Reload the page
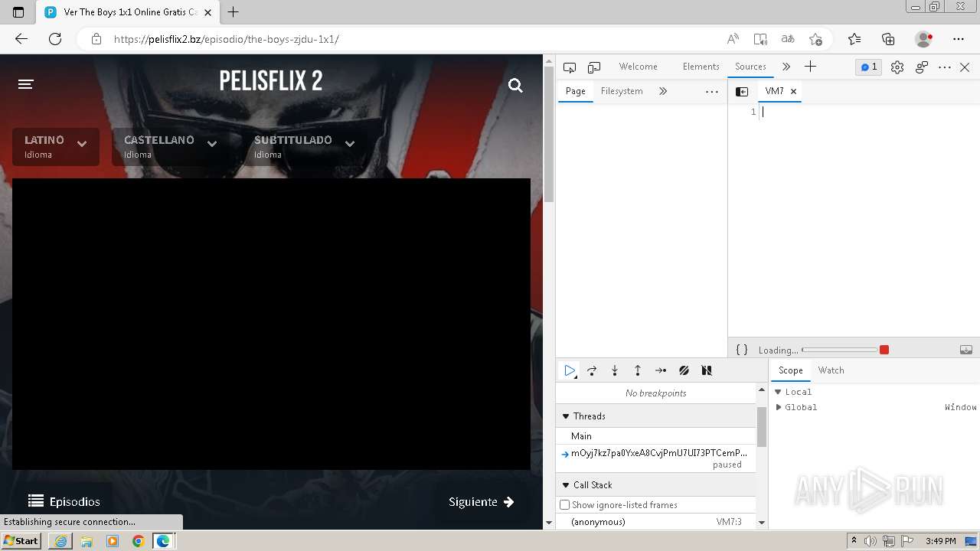Viewport: 980px width, 551px height. (x=55, y=39)
